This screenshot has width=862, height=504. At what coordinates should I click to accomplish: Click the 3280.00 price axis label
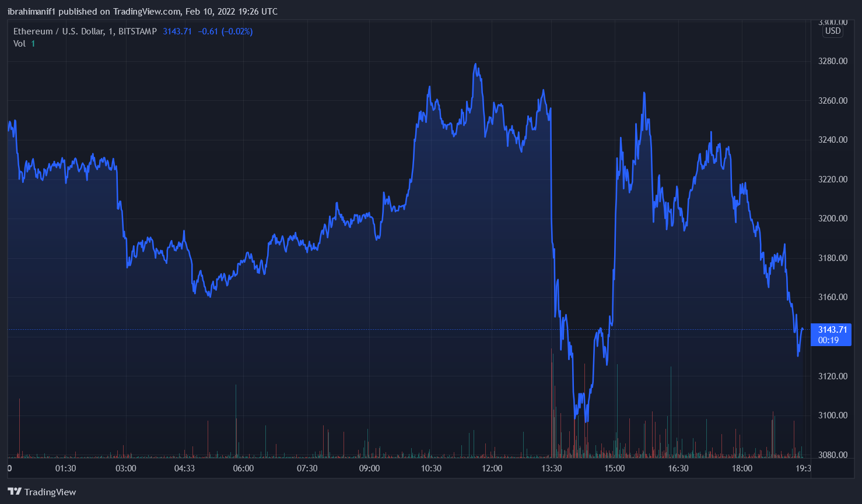[833, 61]
